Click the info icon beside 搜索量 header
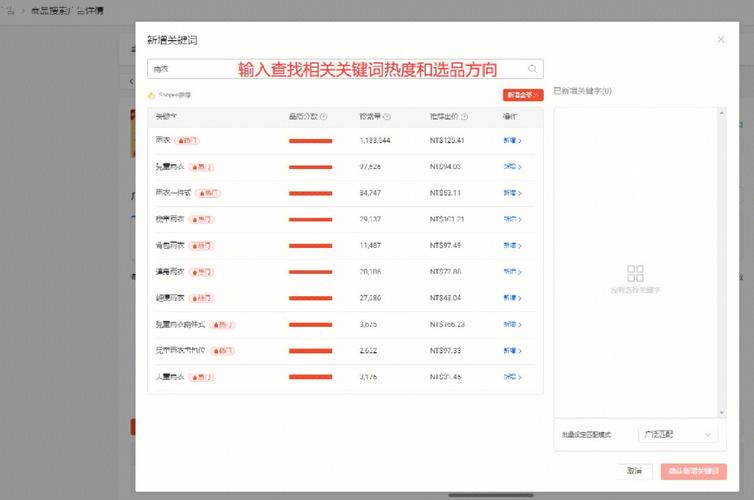 [x=387, y=117]
